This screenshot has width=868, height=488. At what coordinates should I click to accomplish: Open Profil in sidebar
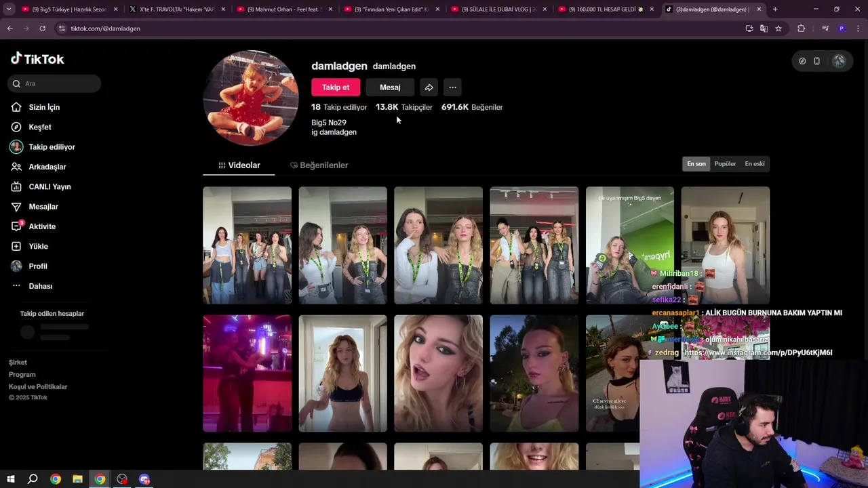pos(29,266)
